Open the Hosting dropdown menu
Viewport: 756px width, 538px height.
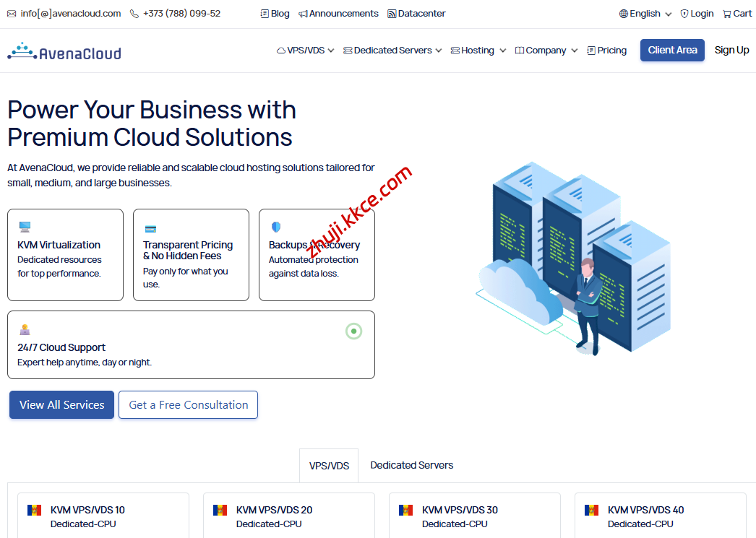pyautogui.click(x=478, y=51)
